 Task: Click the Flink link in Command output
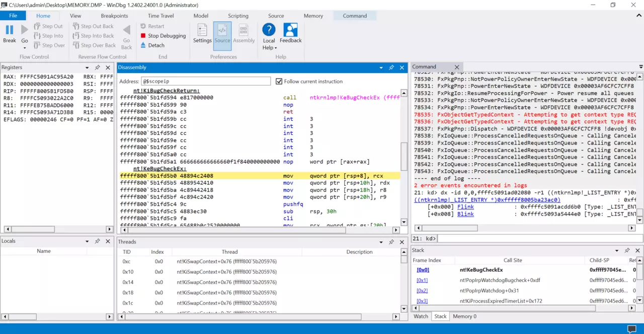(465, 207)
